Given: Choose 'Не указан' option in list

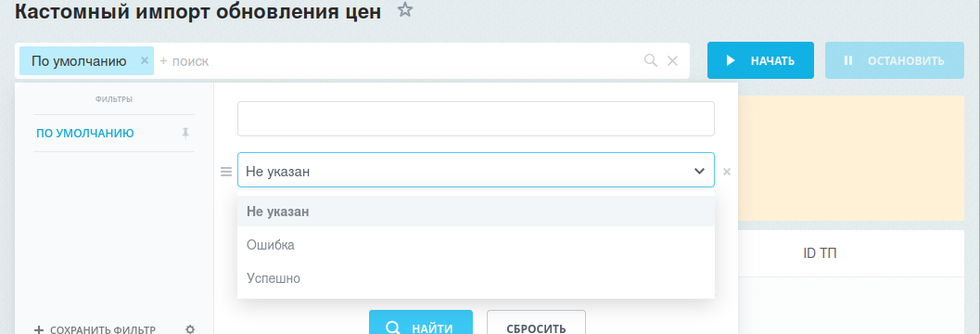Looking at the screenshot, I should pos(476,212).
